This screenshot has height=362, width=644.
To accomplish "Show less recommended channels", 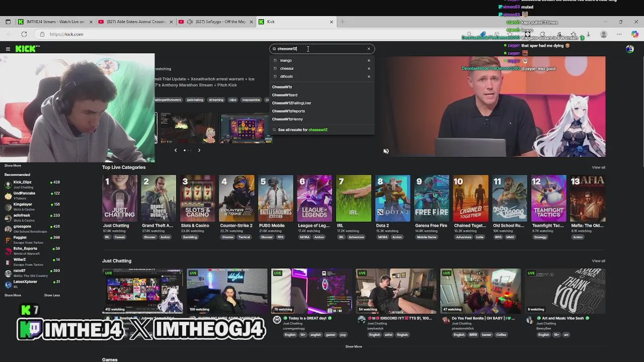I will point(52,295).
